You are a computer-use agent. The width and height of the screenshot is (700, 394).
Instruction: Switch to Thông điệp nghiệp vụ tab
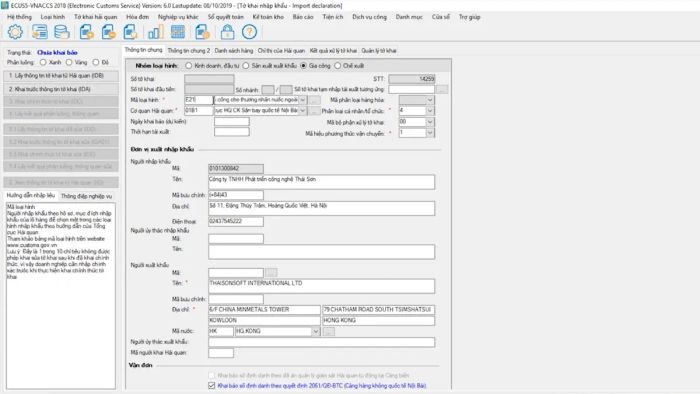coord(87,196)
